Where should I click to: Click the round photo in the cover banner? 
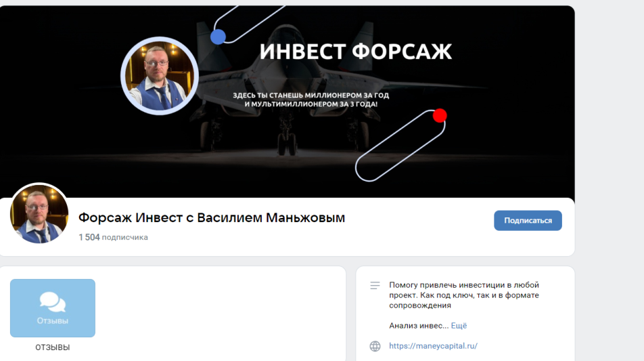click(160, 76)
